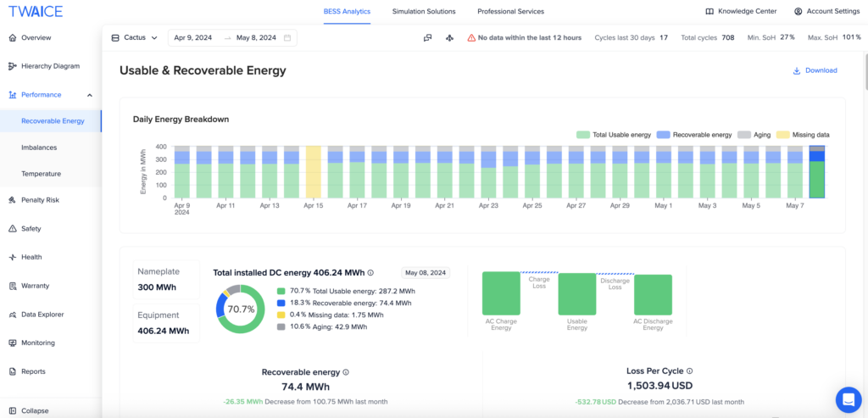The width and height of the screenshot is (868, 418).
Task: Toggle Aging legend entry in chart
Action: pyautogui.click(x=753, y=135)
